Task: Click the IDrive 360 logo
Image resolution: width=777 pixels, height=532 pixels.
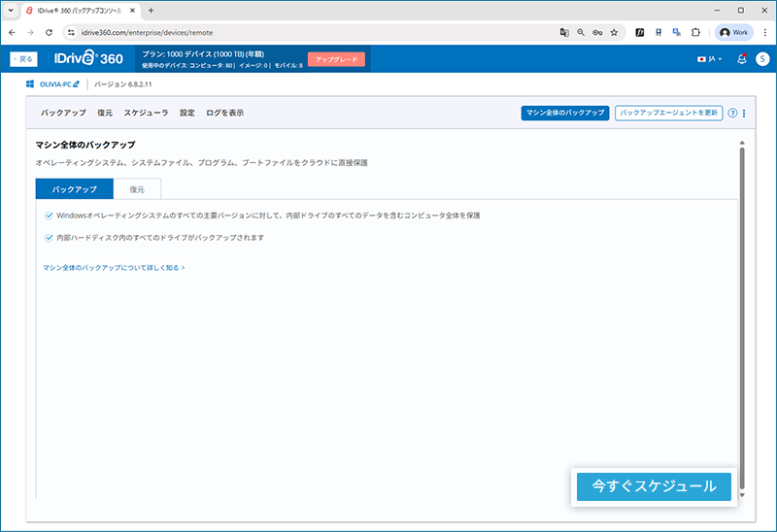Action: 88,59
